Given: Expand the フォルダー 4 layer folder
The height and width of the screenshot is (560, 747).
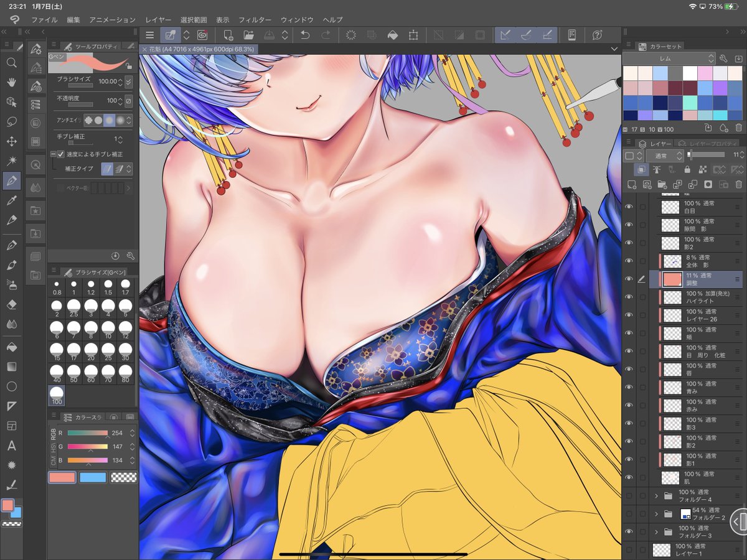Looking at the screenshot, I should click(656, 496).
